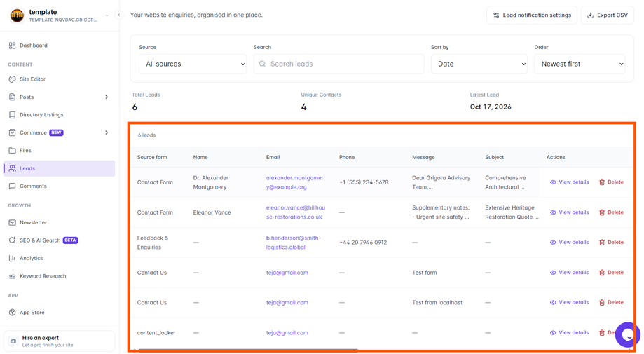Click the Site Editor palette icon

click(13, 79)
